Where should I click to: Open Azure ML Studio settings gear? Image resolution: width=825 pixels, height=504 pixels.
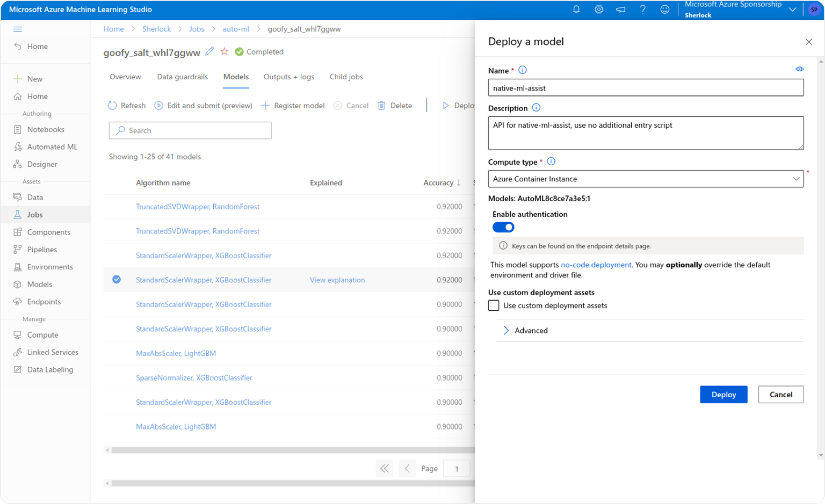tap(598, 9)
